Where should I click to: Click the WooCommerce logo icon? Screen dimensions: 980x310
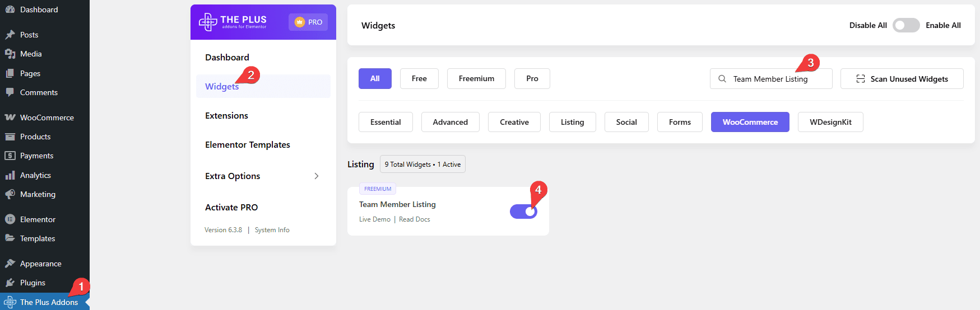(10, 118)
